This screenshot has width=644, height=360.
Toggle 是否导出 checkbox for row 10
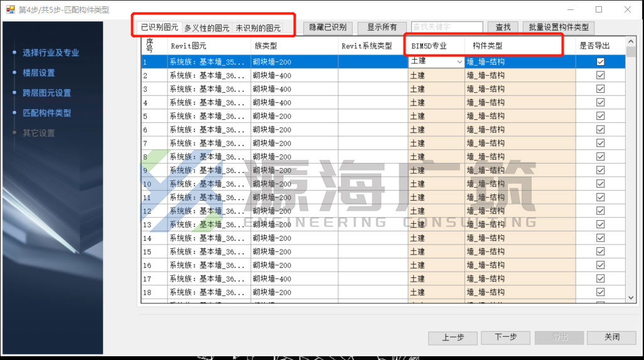(601, 184)
